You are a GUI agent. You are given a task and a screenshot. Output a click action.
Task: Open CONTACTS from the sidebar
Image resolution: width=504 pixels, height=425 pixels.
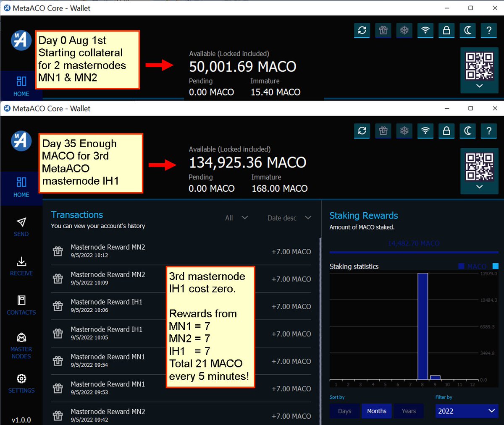click(x=21, y=305)
